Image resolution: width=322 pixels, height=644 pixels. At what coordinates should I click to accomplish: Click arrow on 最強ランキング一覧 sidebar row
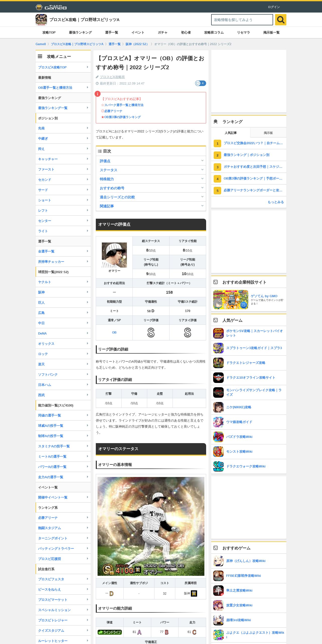coord(87,108)
